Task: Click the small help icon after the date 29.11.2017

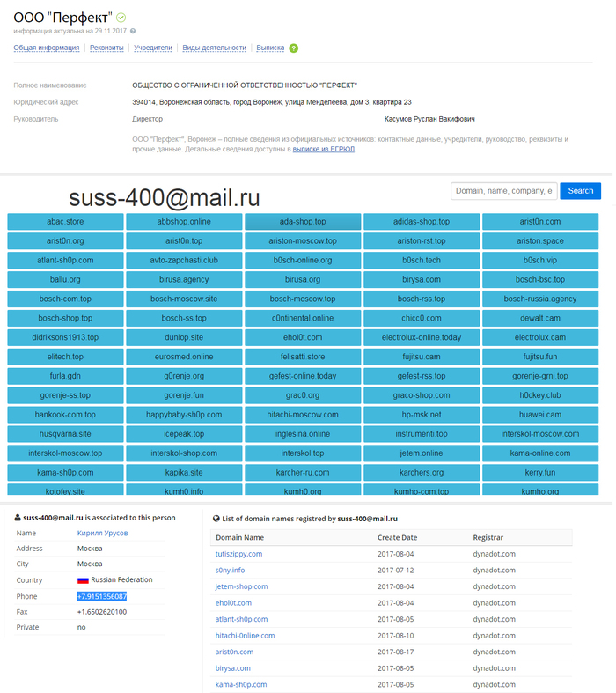Action: (133, 31)
